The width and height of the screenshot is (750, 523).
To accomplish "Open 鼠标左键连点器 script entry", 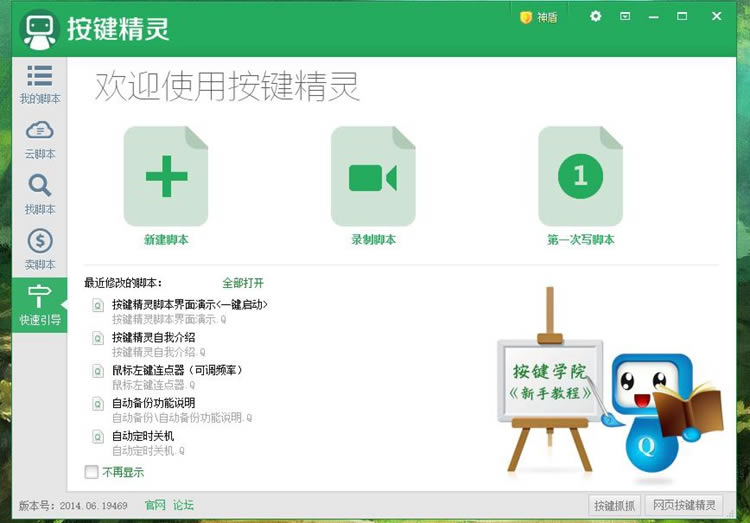I will tap(176, 370).
